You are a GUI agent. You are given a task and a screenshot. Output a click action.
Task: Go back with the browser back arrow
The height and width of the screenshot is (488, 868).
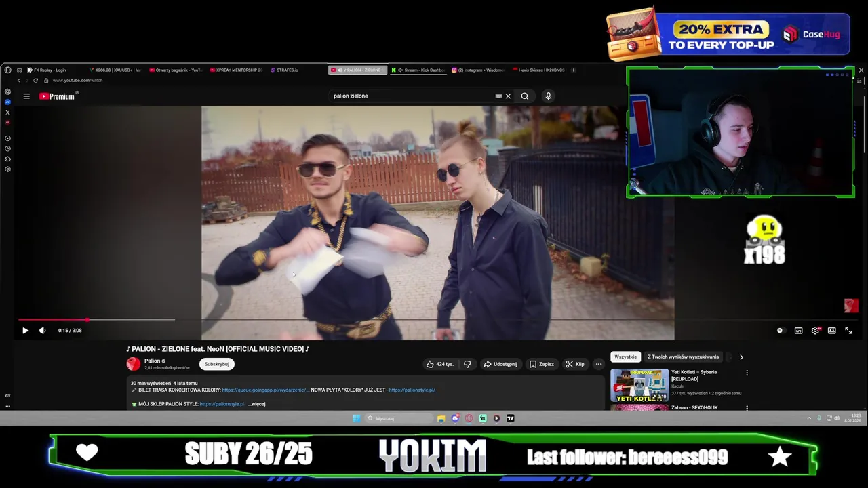click(19, 80)
